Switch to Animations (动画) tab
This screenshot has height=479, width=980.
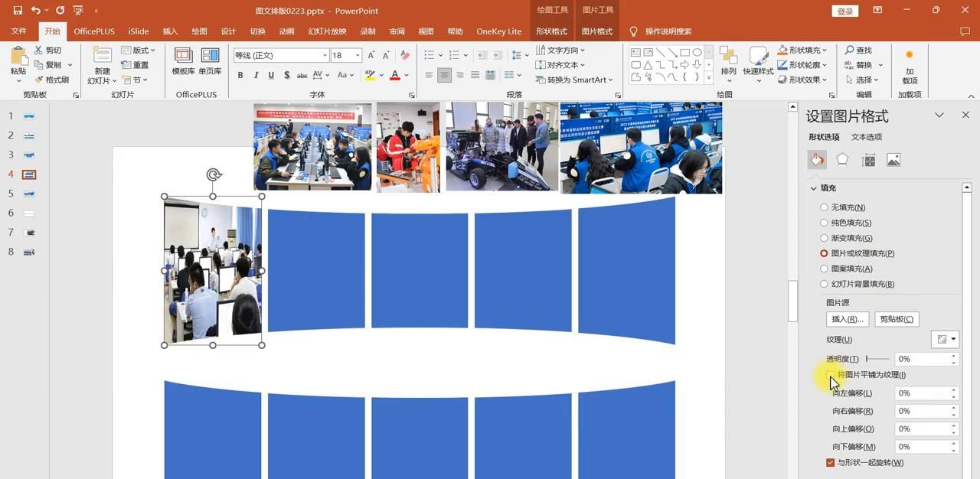(x=286, y=31)
